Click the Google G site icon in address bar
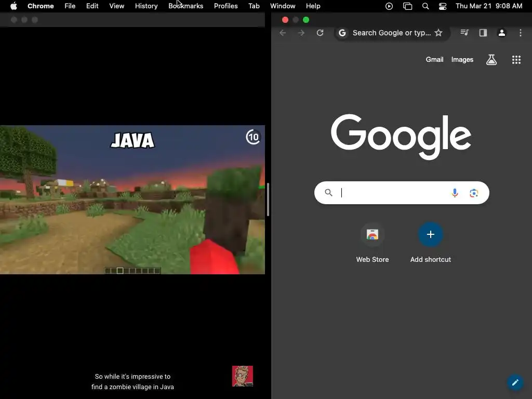This screenshot has height=399, width=532. pyautogui.click(x=342, y=33)
